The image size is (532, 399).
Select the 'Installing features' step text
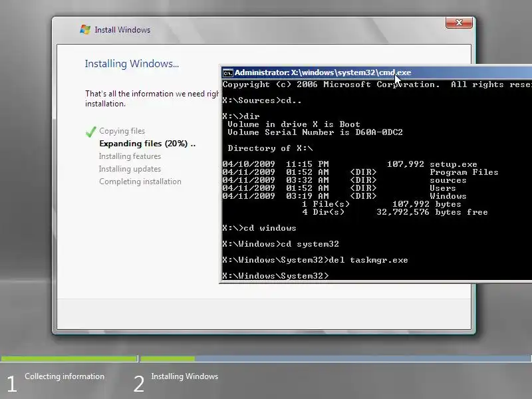pyautogui.click(x=130, y=156)
